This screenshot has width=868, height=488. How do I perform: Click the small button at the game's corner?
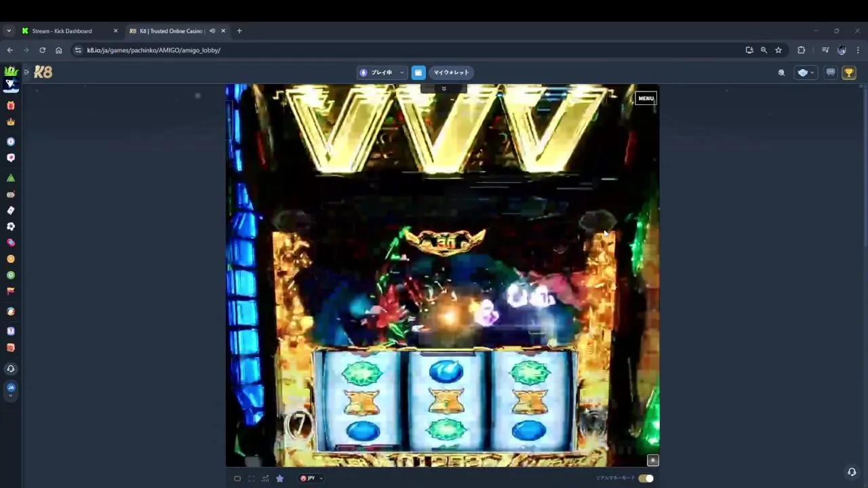point(652,460)
